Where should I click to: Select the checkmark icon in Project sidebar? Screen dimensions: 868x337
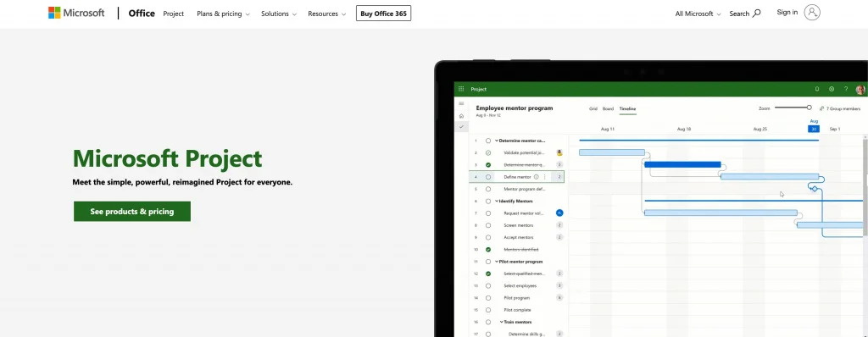tap(461, 127)
